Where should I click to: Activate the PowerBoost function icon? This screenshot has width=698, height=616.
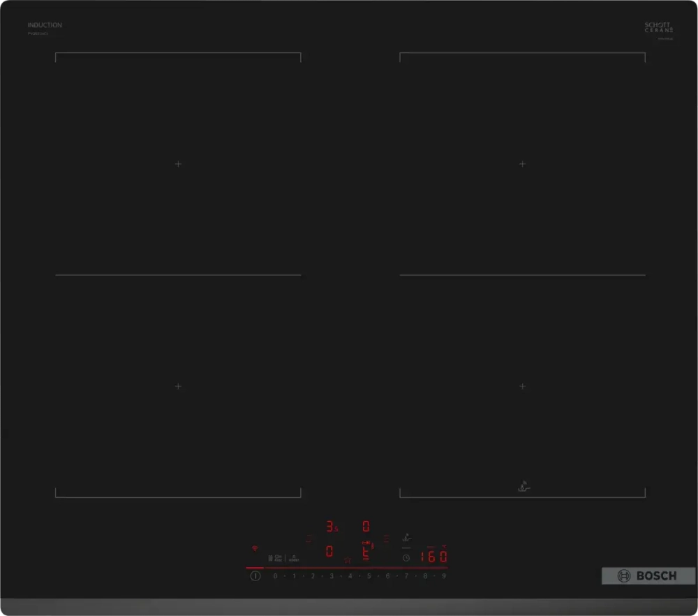[x=294, y=559]
